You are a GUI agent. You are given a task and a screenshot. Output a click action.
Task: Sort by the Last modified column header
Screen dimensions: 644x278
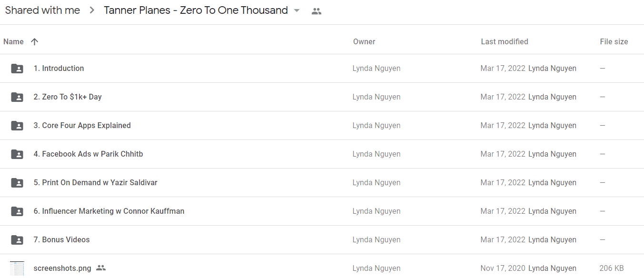pyautogui.click(x=505, y=42)
